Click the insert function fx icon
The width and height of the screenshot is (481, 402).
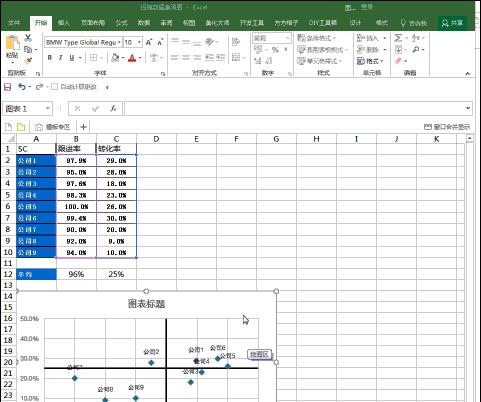tap(113, 108)
